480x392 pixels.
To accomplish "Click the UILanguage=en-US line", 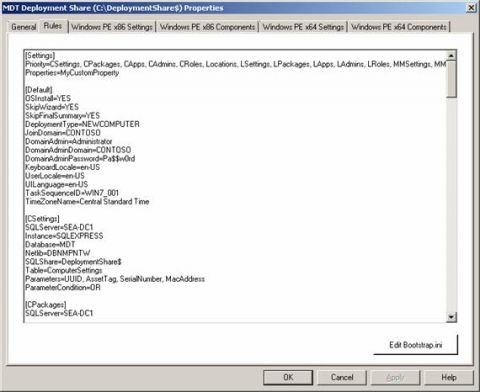I will (x=57, y=184).
